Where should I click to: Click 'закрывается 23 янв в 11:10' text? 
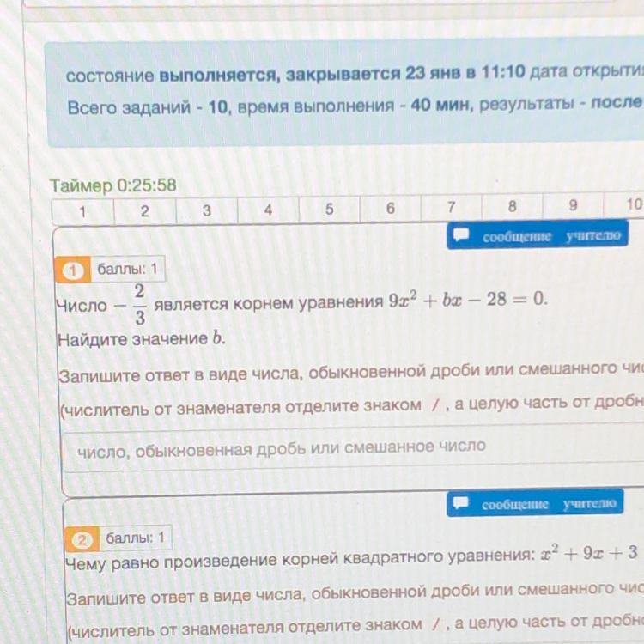405,73
